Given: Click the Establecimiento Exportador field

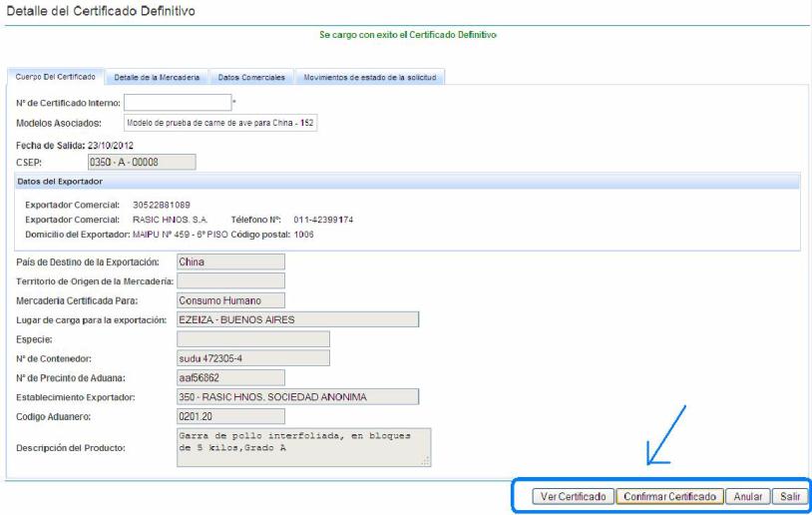Looking at the screenshot, I should [298, 397].
